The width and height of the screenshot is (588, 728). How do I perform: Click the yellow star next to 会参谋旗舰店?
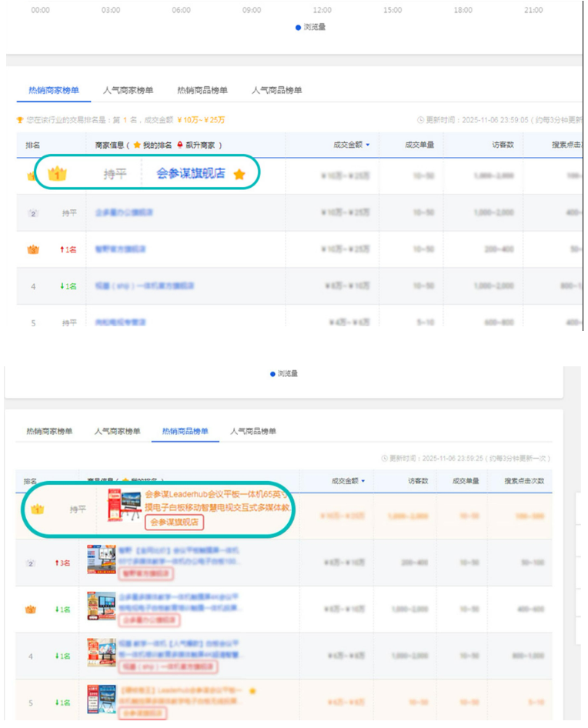(239, 175)
